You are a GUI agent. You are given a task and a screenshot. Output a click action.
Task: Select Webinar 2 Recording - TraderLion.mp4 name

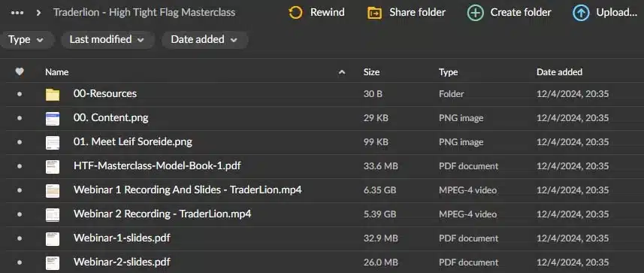pos(162,214)
